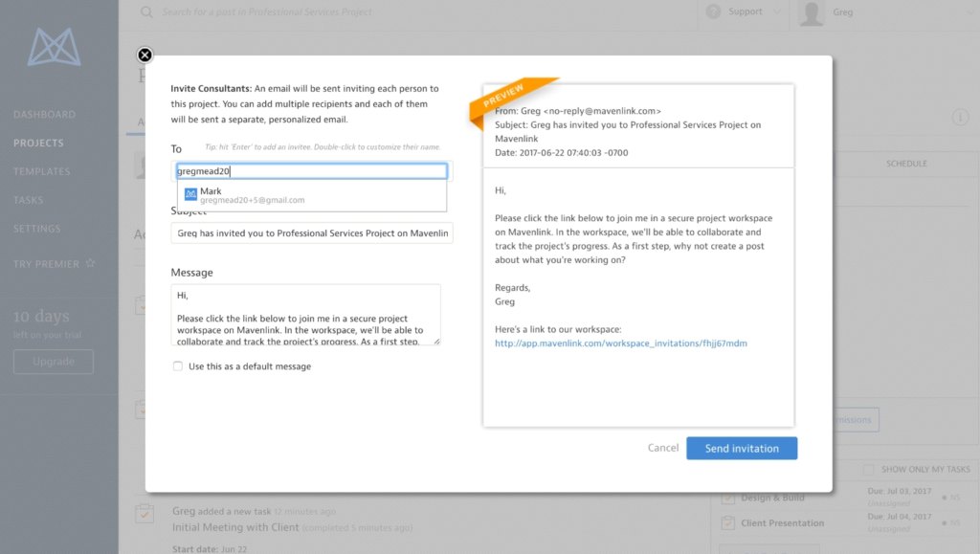Click into the Subject input field
980x554 pixels.
[312, 233]
